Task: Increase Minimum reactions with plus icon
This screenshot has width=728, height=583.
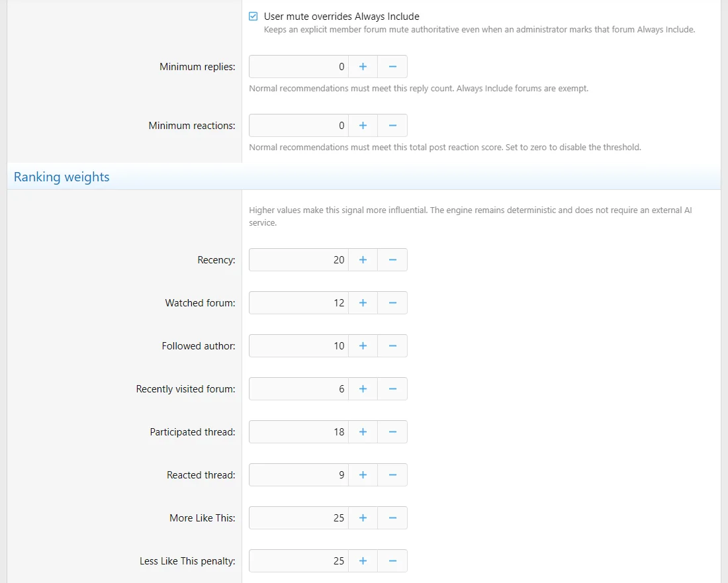Action: tap(363, 125)
